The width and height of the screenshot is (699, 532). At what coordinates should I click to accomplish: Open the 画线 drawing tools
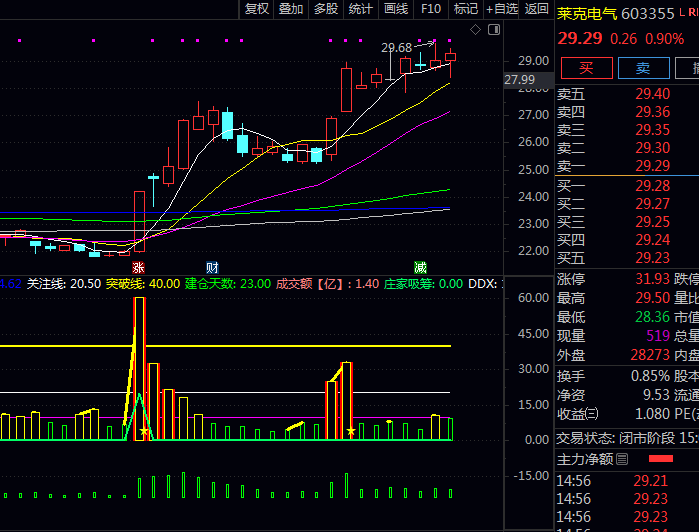pyautogui.click(x=396, y=9)
